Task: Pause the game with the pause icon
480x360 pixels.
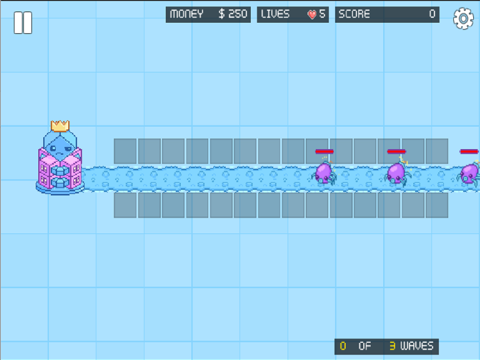Action: tap(23, 23)
